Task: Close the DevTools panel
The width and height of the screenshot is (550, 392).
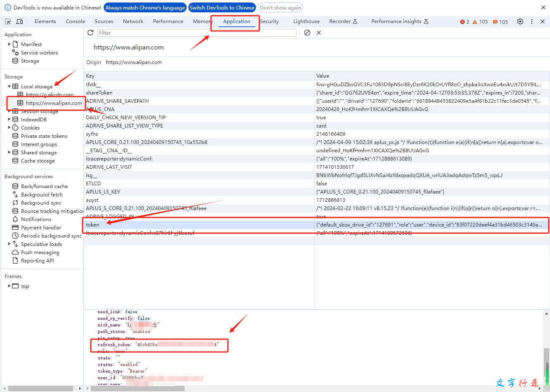Action: click(543, 21)
